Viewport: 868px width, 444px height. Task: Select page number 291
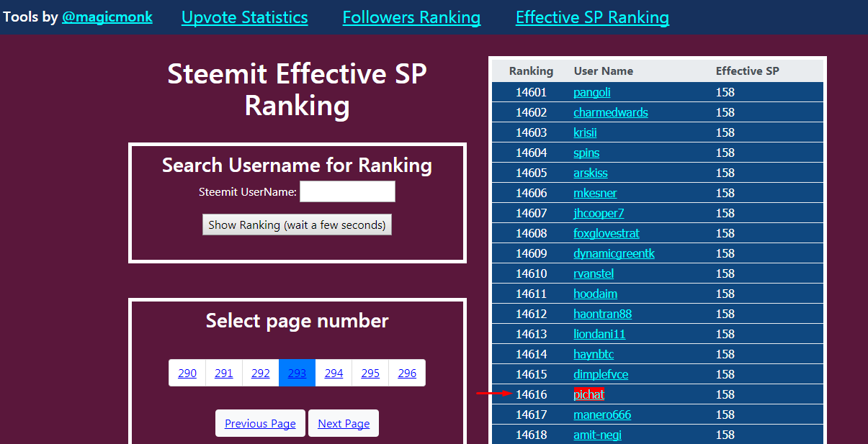click(224, 373)
